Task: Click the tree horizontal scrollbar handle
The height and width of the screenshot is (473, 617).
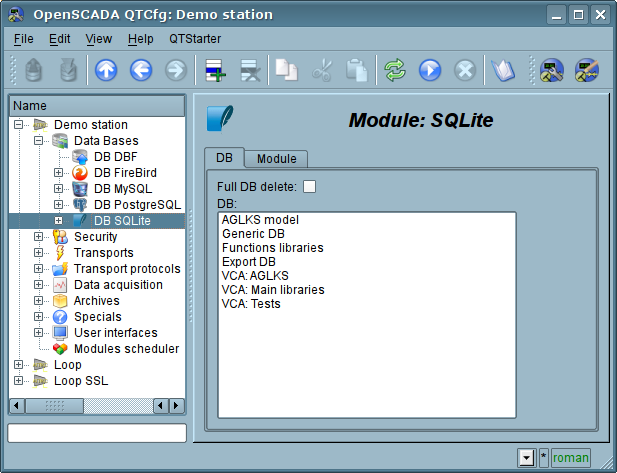Action: [x=54, y=406]
